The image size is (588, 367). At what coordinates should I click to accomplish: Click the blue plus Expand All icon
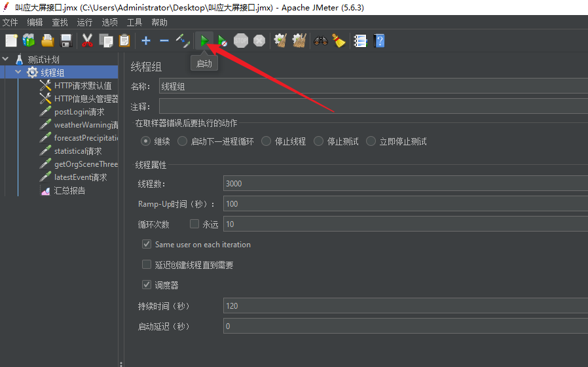(146, 41)
